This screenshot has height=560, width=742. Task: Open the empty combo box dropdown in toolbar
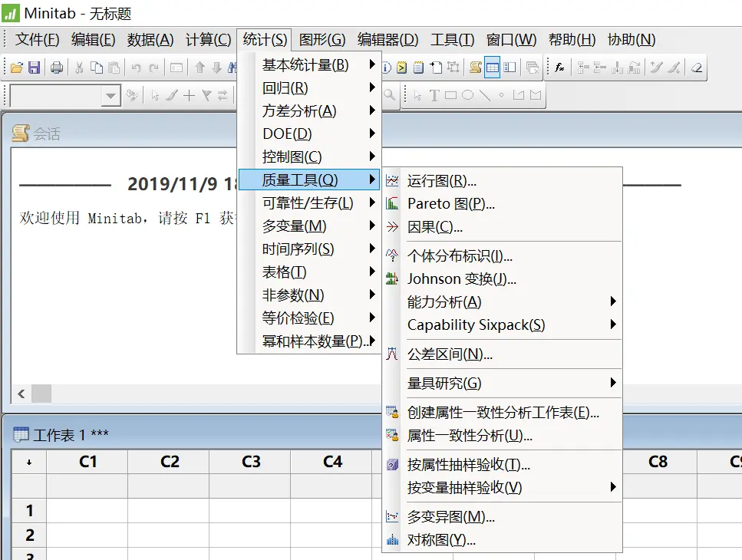(x=110, y=96)
